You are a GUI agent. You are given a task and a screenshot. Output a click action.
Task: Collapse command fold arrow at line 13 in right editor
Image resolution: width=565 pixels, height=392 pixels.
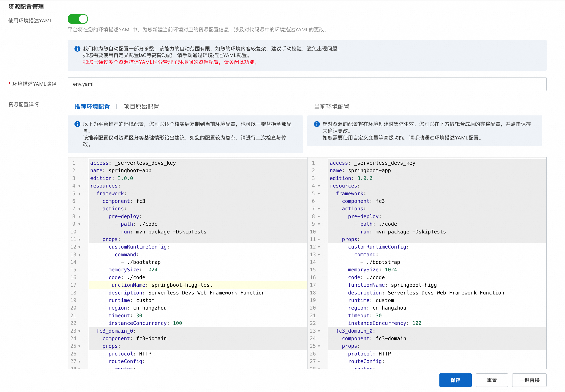coord(319,255)
